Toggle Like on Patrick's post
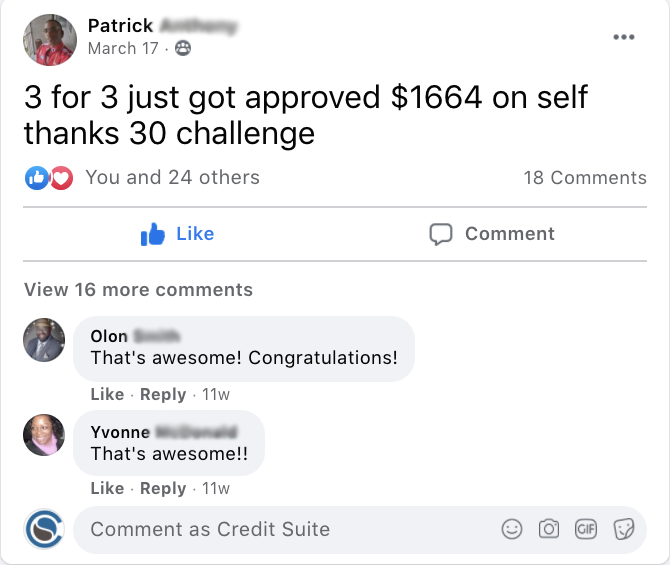670x565 pixels. [178, 234]
